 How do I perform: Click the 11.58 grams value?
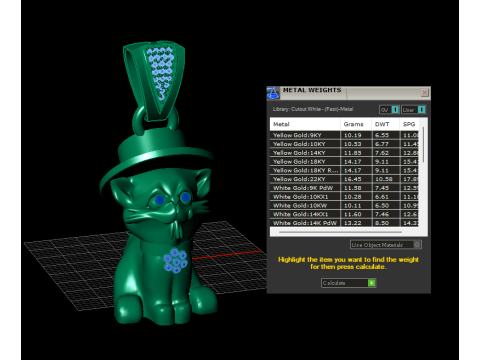click(353, 188)
